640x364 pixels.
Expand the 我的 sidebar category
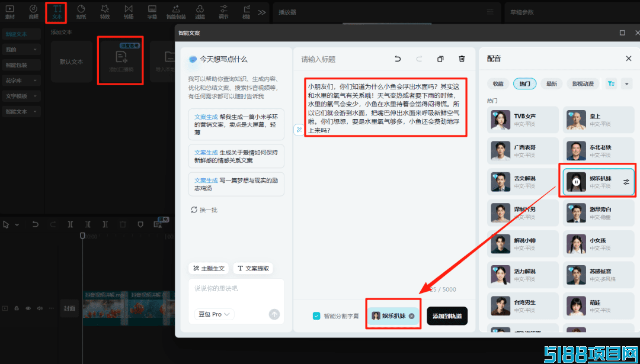[21, 50]
